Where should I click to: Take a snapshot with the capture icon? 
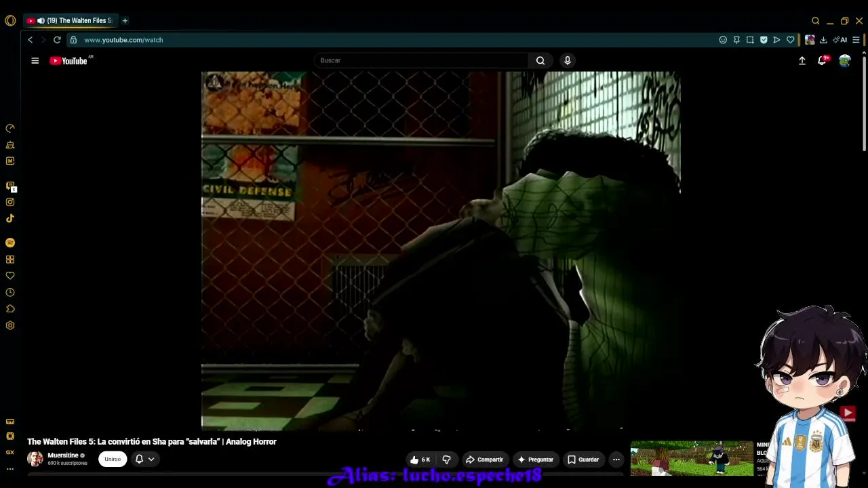click(750, 40)
